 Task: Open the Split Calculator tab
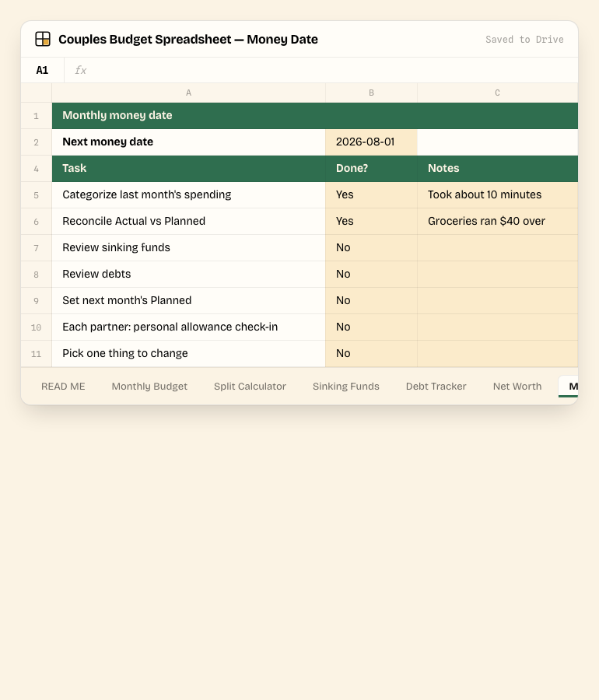[x=250, y=386]
